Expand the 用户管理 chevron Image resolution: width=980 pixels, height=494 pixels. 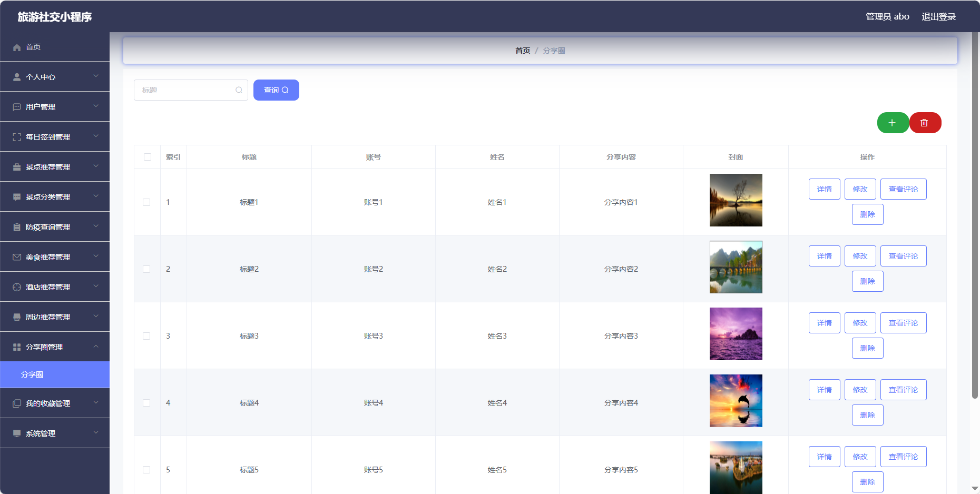96,106
